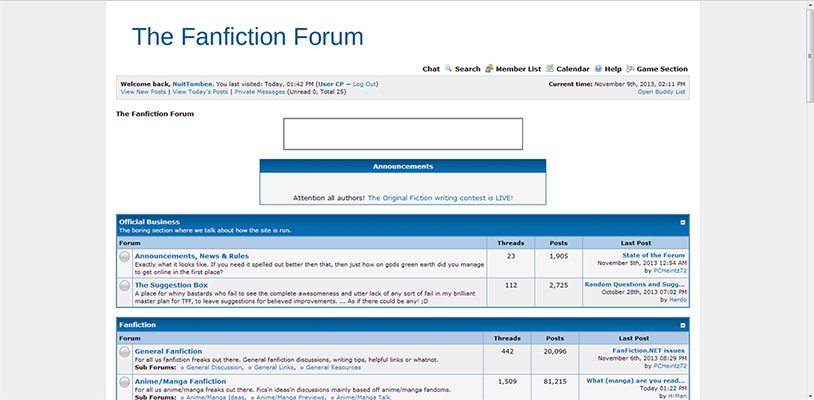View Today's Posts link
The height and width of the screenshot is (400, 814).
[x=200, y=92]
